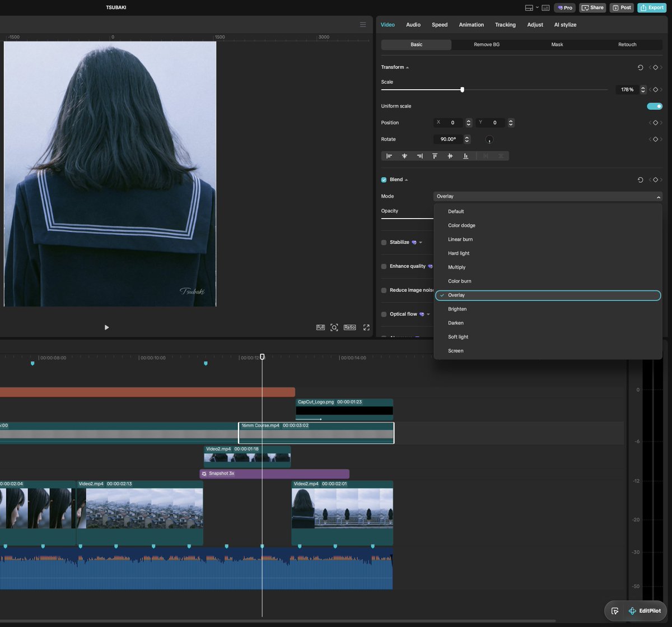
Task: Launch EditPilot
Action: point(645,611)
